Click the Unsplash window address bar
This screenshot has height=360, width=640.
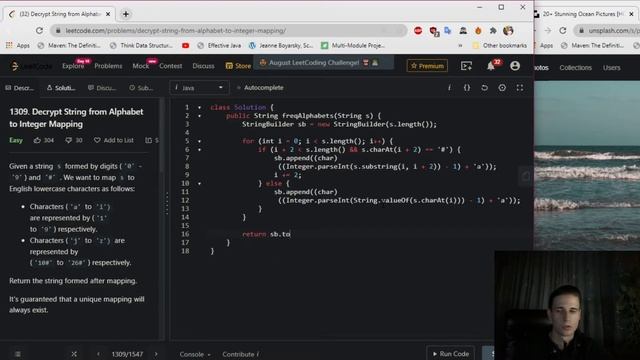pyautogui.click(x=608, y=31)
